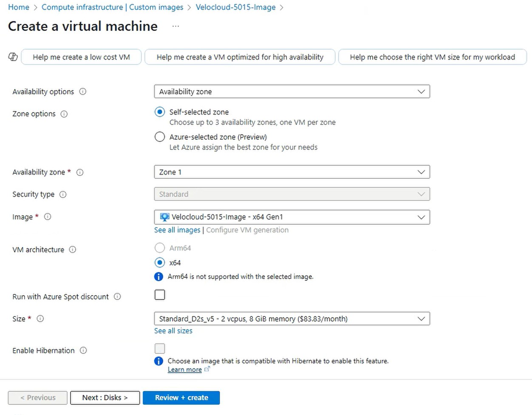Click the Create a virtual machine heading
This screenshot has height=415, width=532.
pyautogui.click(x=83, y=26)
